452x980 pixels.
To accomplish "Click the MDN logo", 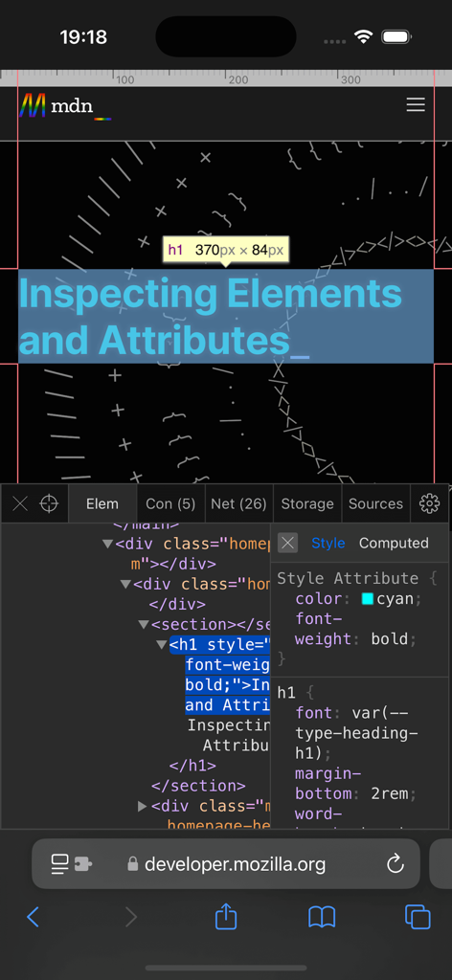I will (65, 105).
